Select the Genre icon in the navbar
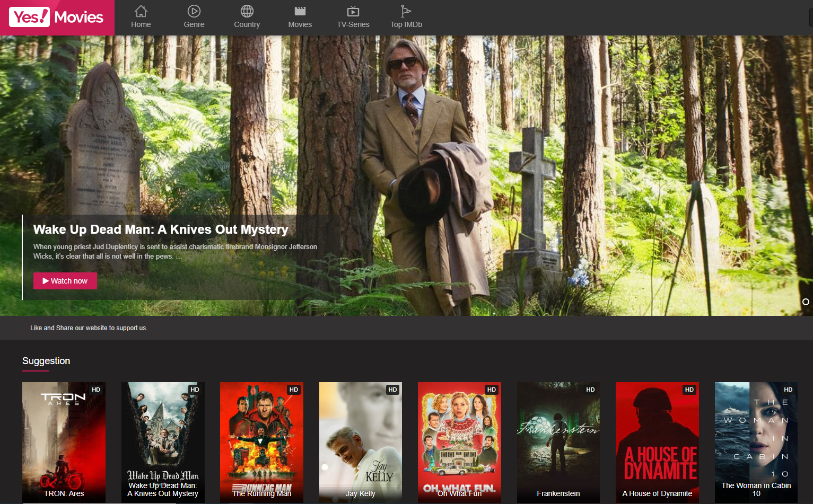The height and width of the screenshot is (504, 813). click(x=194, y=10)
